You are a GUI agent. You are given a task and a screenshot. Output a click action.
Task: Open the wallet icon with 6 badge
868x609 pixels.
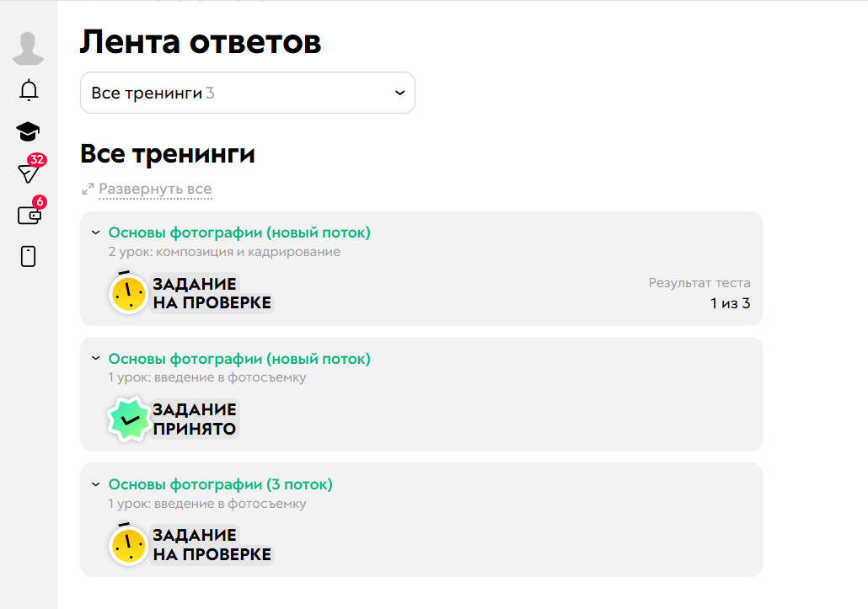[x=28, y=216]
